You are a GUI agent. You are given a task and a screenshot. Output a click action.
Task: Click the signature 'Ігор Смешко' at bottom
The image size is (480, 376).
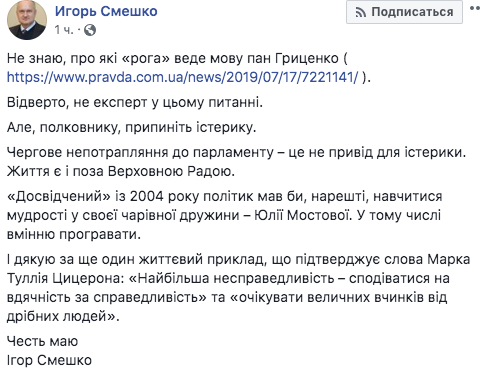tap(49, 360)
